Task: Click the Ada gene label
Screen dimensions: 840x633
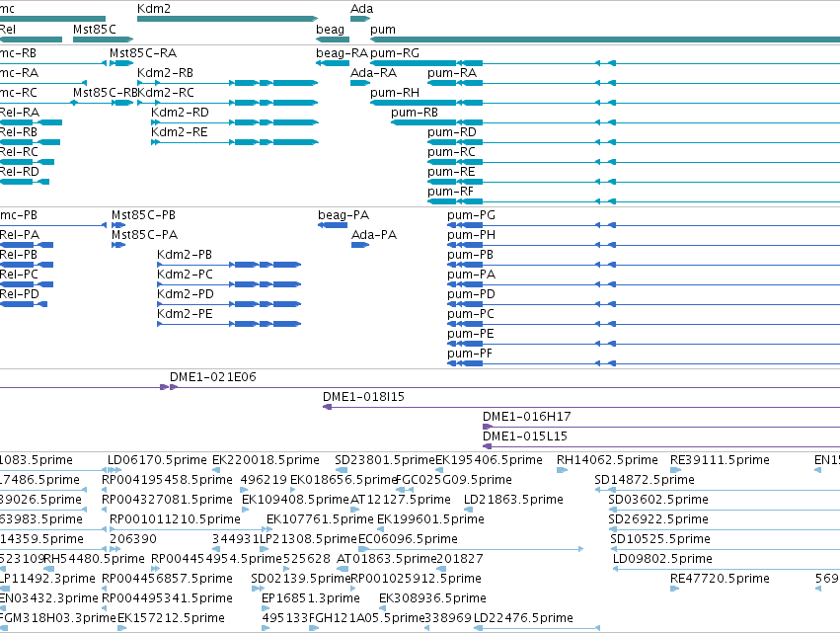Action: (361, 9)
